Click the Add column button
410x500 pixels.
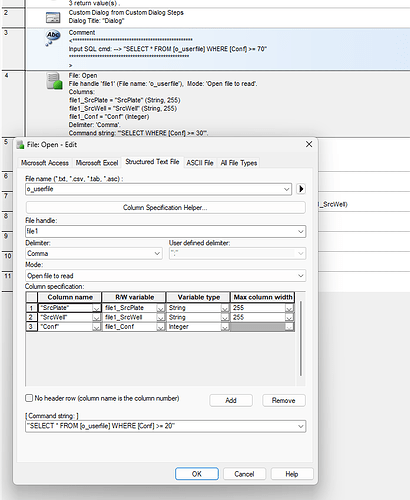231,400
